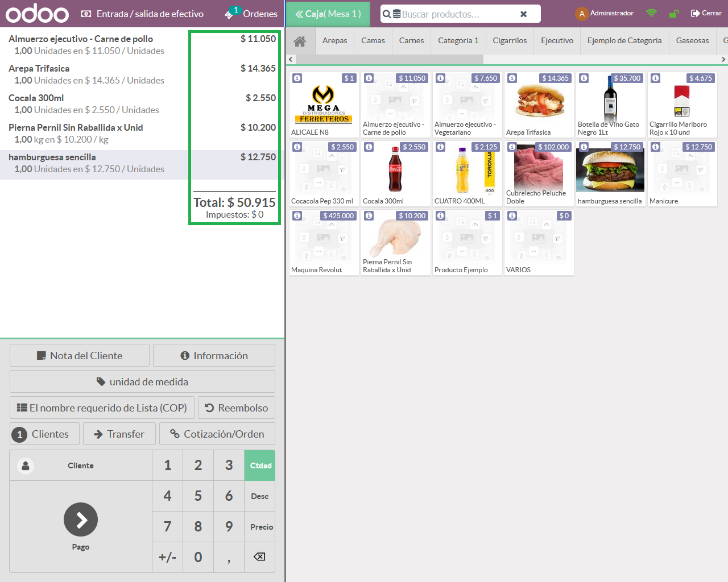Click the green unlock padlock icon
Viewport: 728px width, 582px height.
coord(674,14)
